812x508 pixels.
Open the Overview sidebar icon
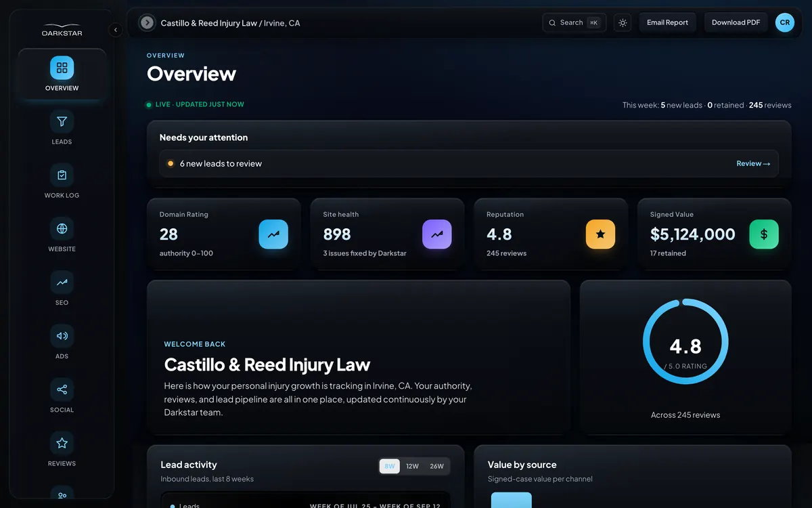[x=62, y=68]
